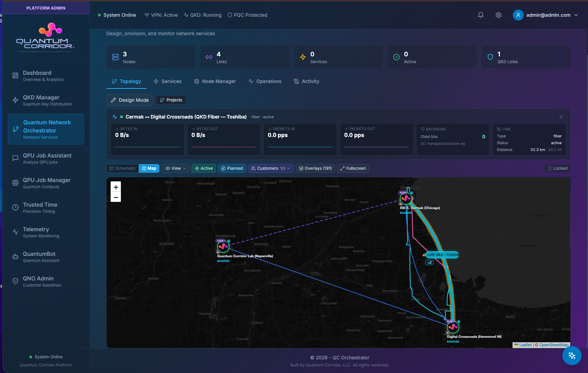Toggle Design Mode
This screenshot has height=373, width=588.
coord(130,100)
